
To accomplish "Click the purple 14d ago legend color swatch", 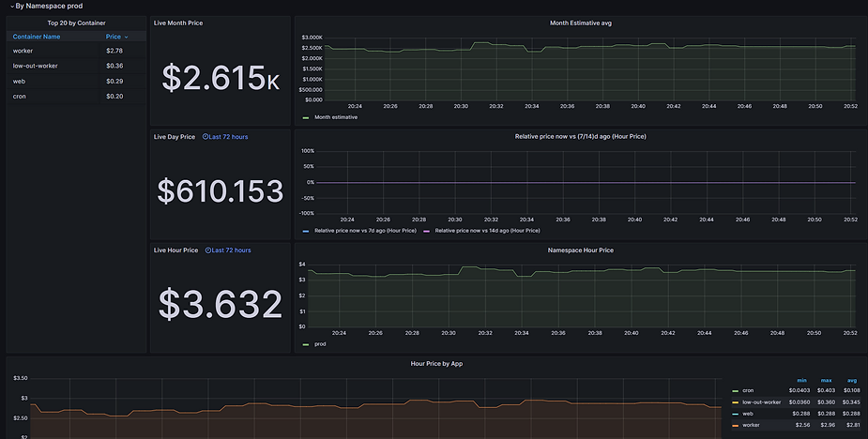I will pyautogui.click(x=426, y=231).
